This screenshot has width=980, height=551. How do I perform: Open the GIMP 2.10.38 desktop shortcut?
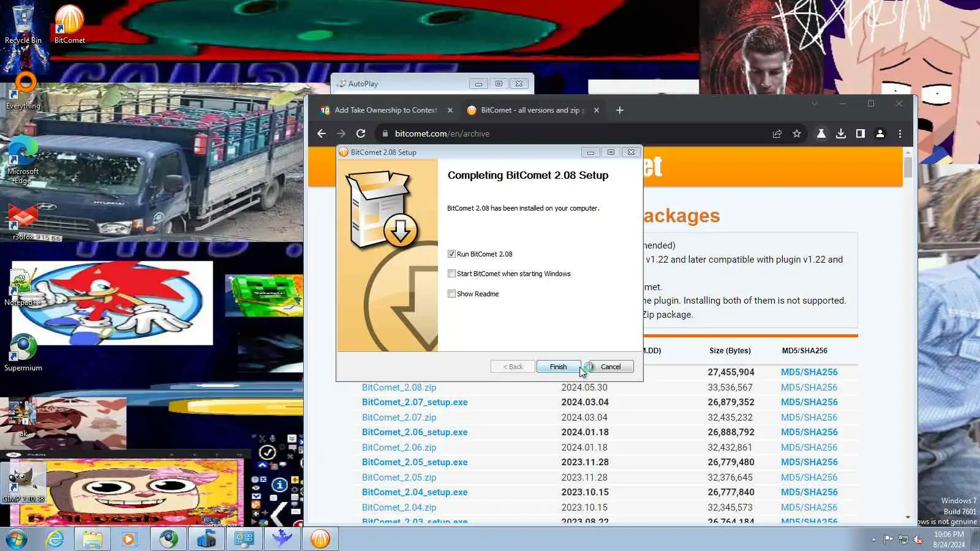(x=23, y=484)
